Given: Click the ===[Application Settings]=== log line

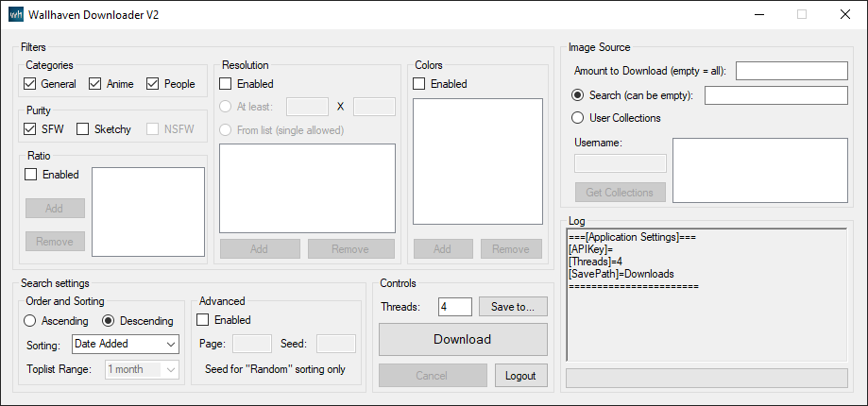Looking at the screenshot, I should pyautogui.click(x=632, y=237).
